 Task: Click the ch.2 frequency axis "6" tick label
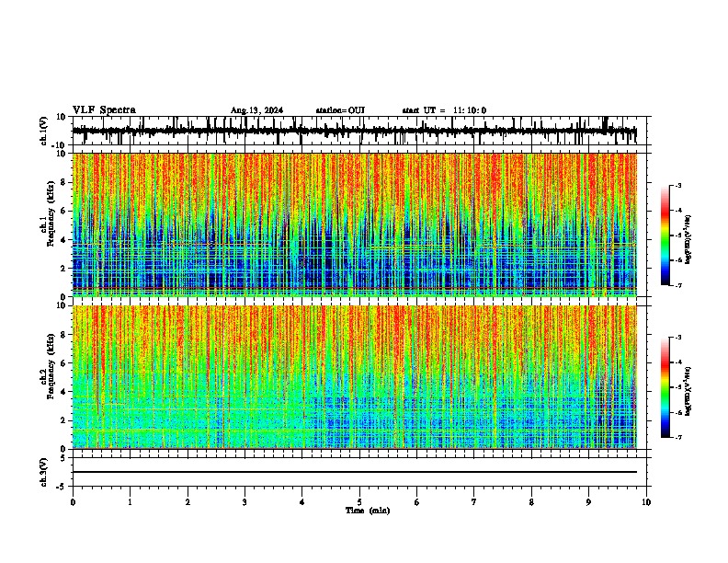click(64, 363)
